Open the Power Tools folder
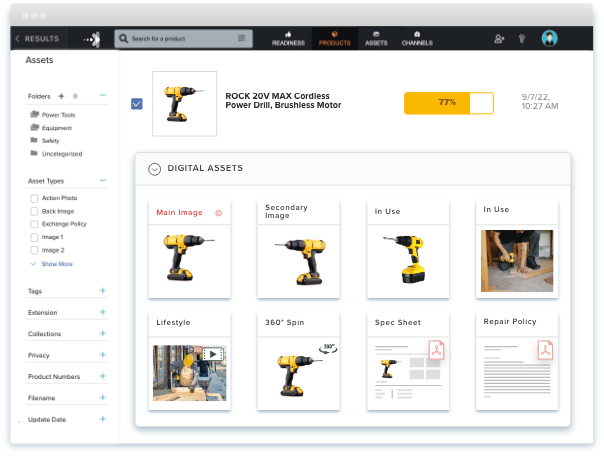 53,115
